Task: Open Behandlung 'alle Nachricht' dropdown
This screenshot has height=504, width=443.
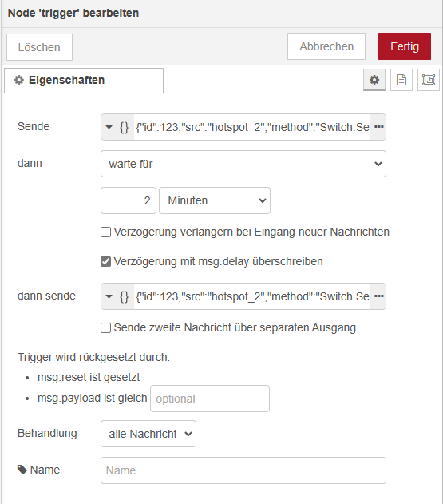Action: pyautogui.click(x=148, y=434)
